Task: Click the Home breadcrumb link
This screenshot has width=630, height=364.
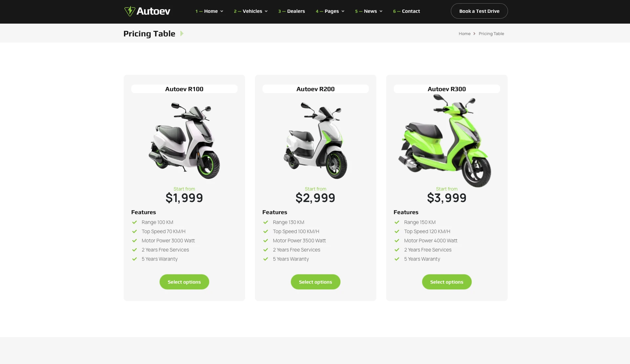Action: [464, 34]
